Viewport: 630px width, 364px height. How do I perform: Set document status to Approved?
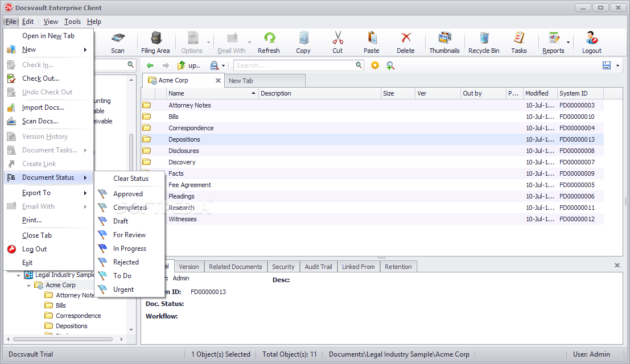[x=130, y=194]
